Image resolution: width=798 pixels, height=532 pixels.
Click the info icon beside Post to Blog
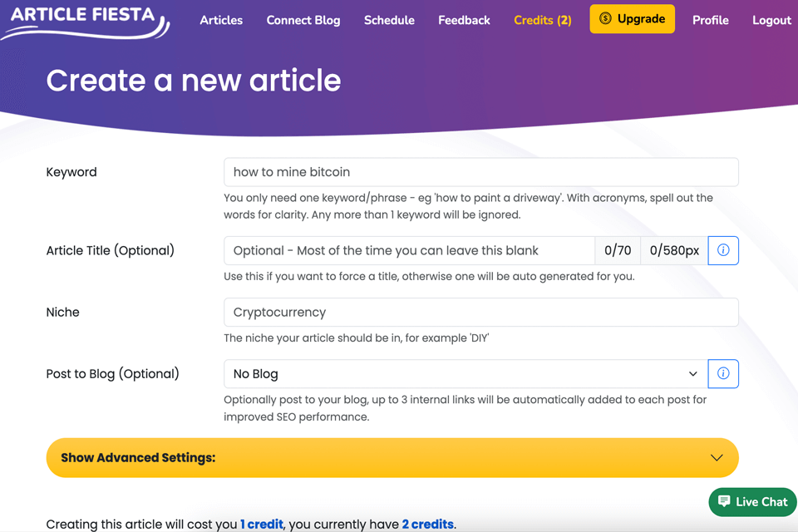tap(723, 374)
